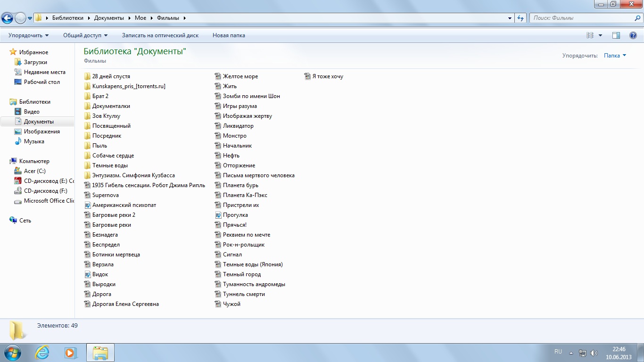Open the Microsoft Office Click drive
Screen dimensions: 644x362
44,201
